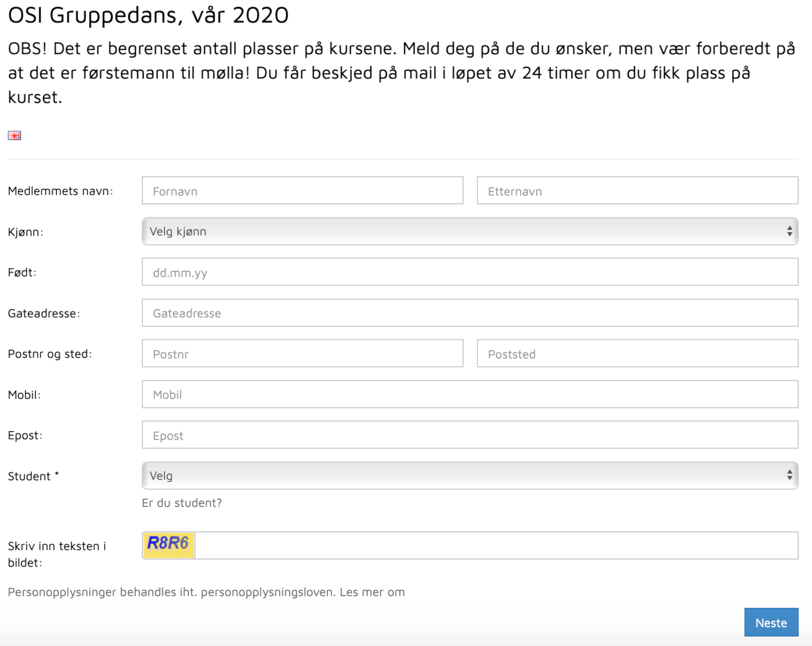Focus the Mobil phone field
Image resolution: width=812 pixels, height=646 pixels.
[x=470, y=394]
